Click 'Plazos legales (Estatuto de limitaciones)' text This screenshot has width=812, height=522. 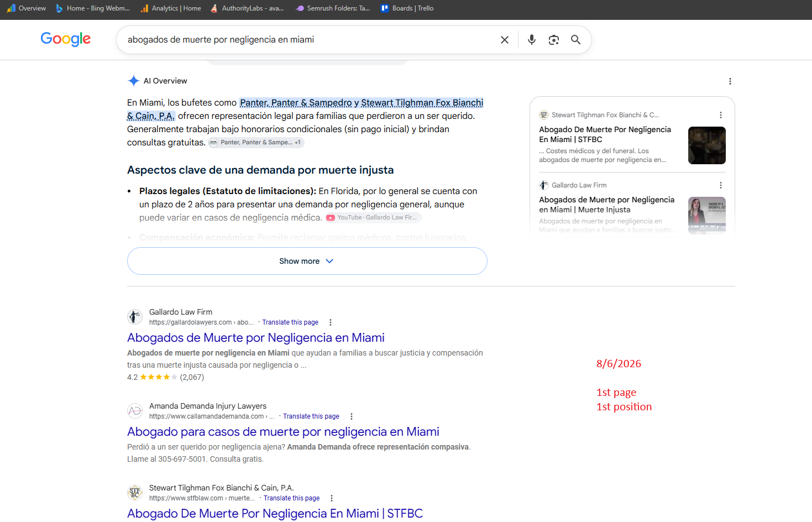pos(228,191)
